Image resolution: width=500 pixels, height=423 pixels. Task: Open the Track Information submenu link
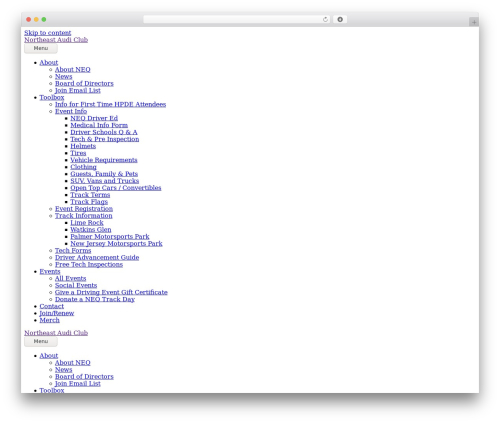coord(84,216)
